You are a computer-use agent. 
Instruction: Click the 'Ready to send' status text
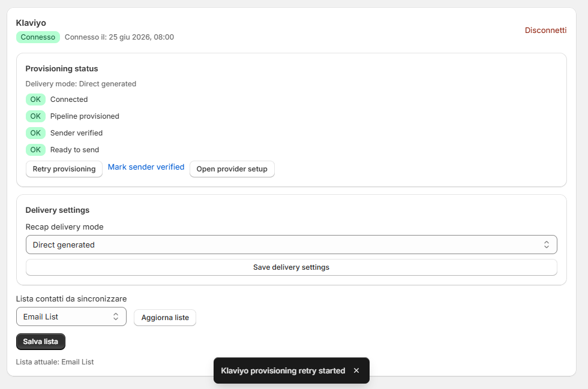[x=74, y=150]
